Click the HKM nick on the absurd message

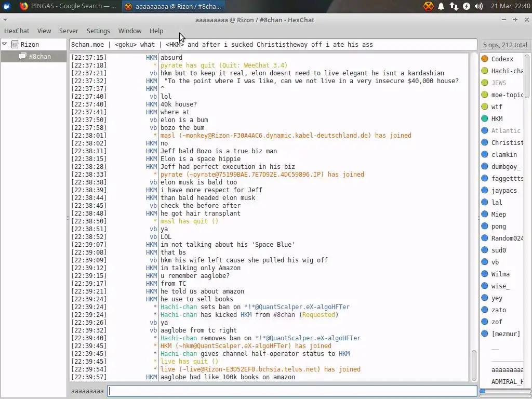152,57
